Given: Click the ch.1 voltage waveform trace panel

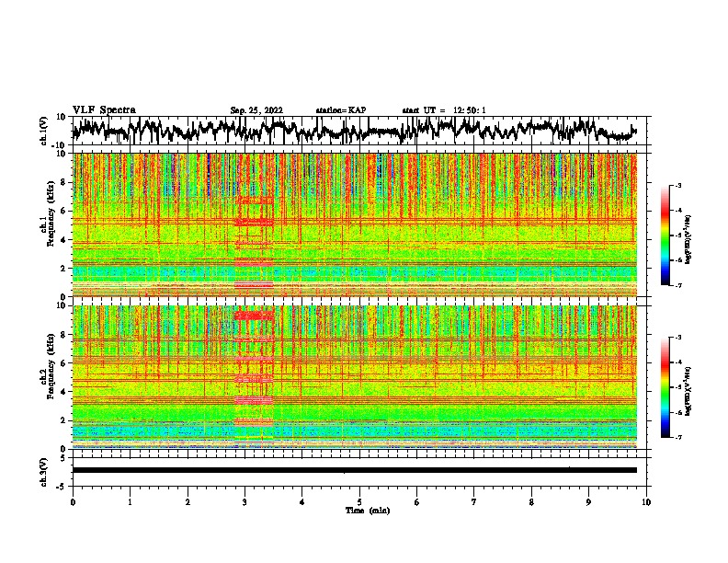Looking at the screenshot, I should [x=359, y=131].
